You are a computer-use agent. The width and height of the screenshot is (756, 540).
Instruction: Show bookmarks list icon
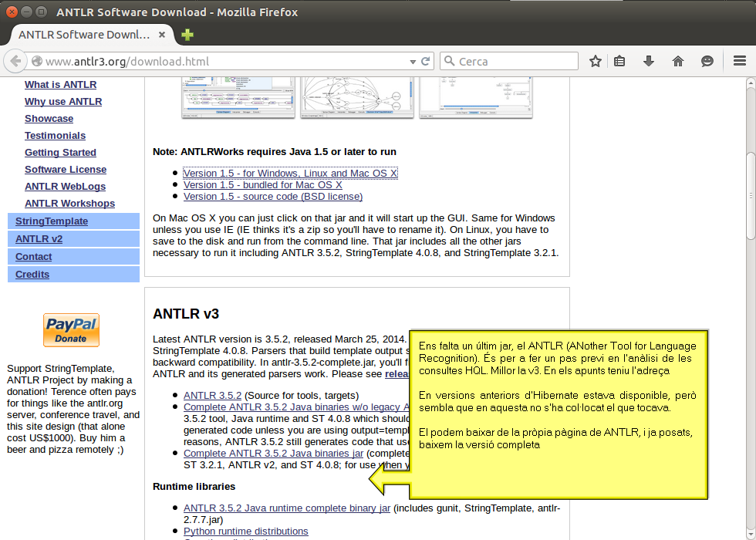[619, 61]
